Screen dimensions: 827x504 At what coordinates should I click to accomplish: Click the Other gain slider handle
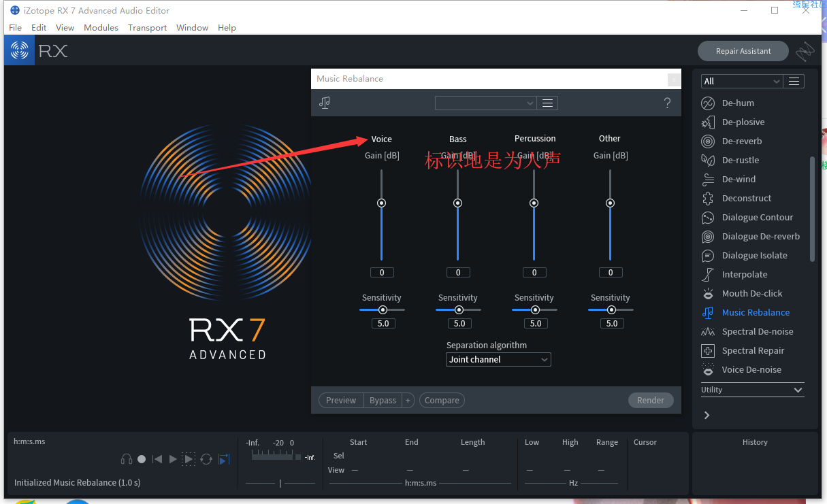click(610, 203)
